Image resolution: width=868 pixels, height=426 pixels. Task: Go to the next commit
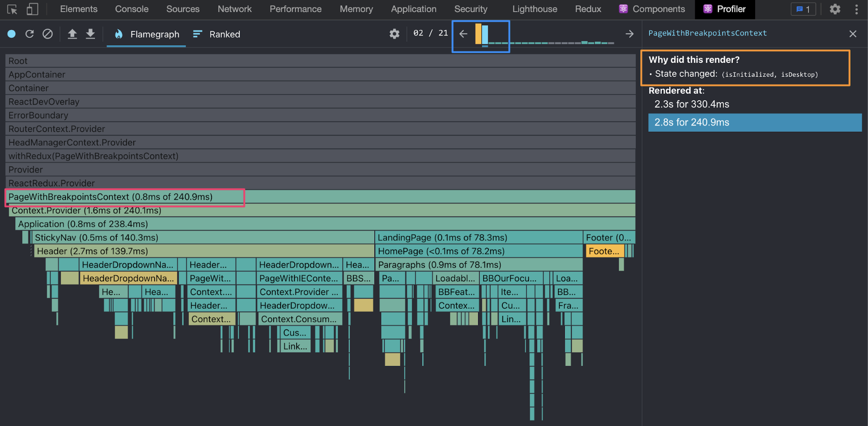(629, 34)
